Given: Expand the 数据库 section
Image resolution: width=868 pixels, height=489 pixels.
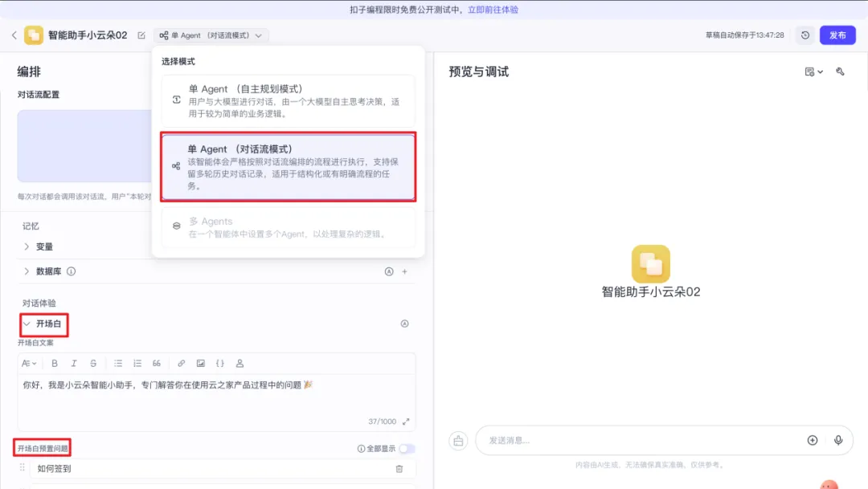Looking at the screenshot, I should click(27, 271).
